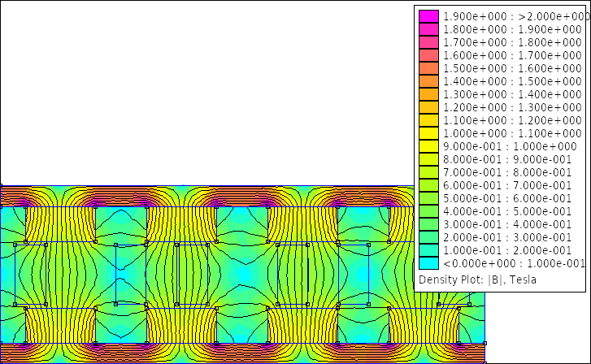Click the swatch beside 1.300e+000 : 1.400e+000
The width and height of the screenshot is (591, 364).
pos(428,94)
